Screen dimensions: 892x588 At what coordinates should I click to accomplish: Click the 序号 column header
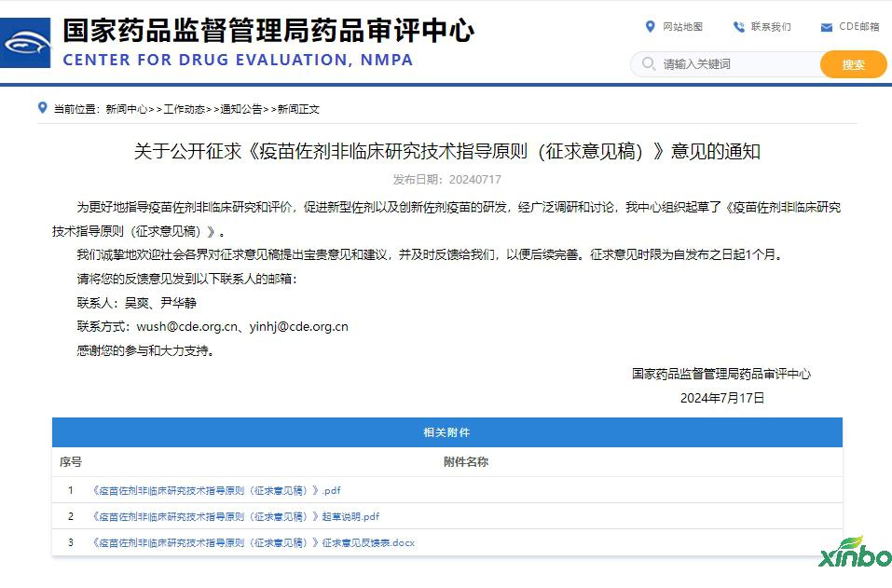(71, 462)
